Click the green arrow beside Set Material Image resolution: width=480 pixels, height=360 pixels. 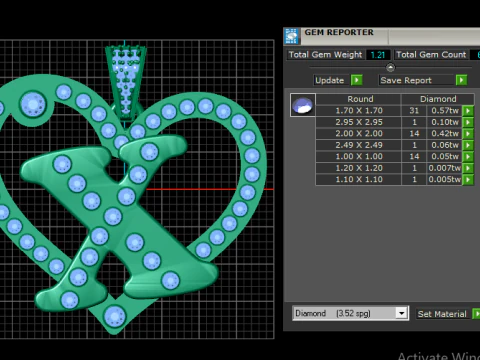tap(477, 314)
